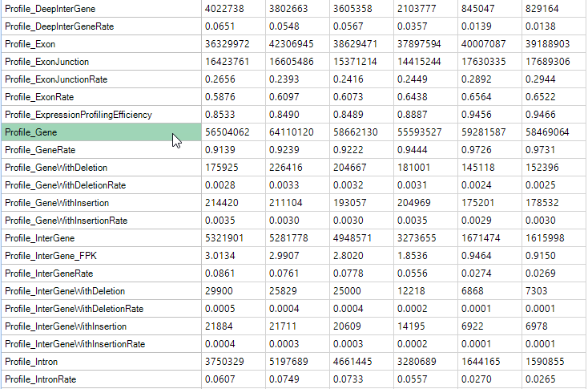The height and width of the screenshot is (389, 588).
Task: Select the Profile_Gene row header
Action: [101, 132]
